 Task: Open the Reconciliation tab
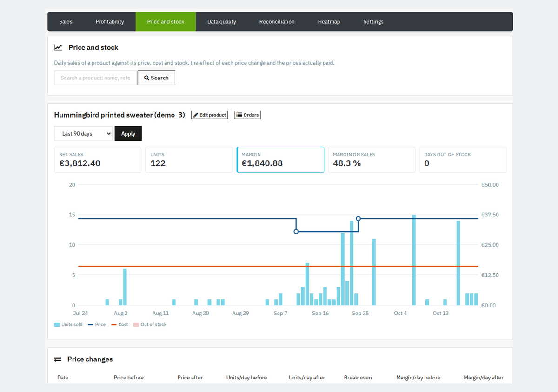[x=277, y=21]
